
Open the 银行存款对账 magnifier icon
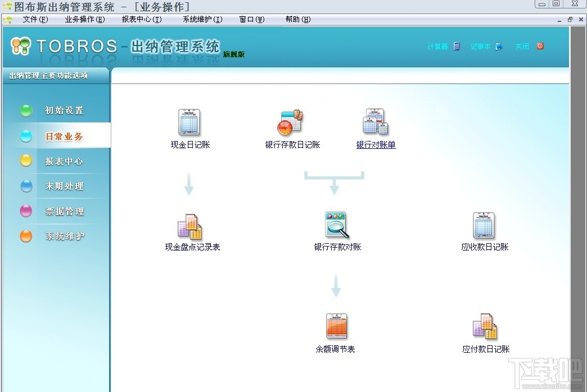pyautogui.click(x=337, y=225)
